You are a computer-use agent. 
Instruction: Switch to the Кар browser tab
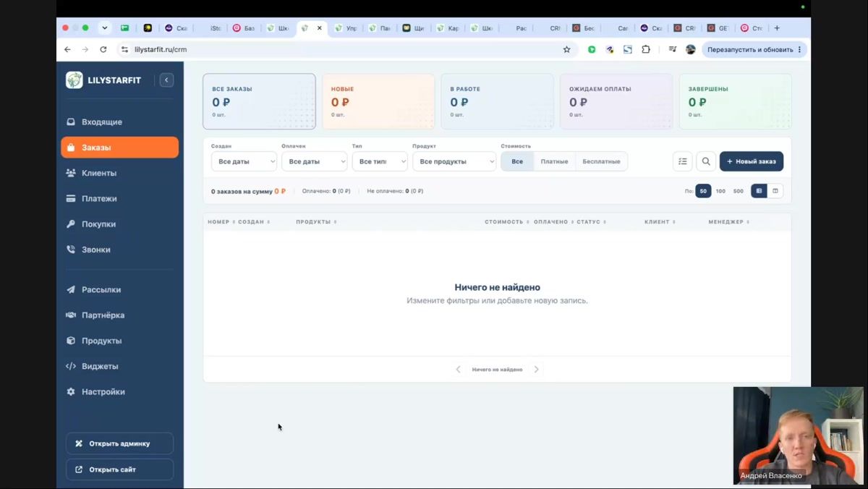click(448, 28)
